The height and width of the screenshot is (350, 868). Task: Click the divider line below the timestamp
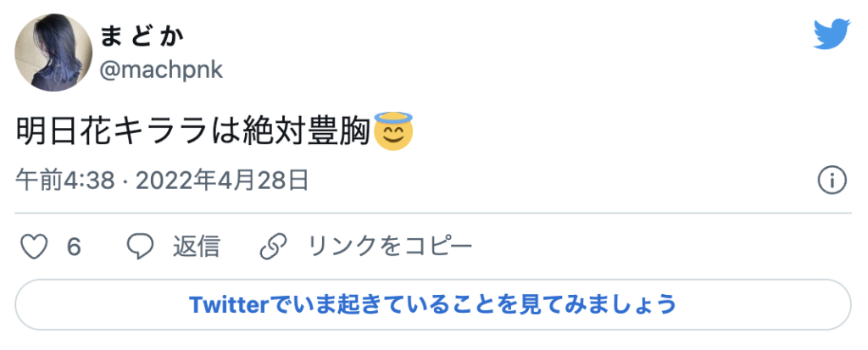433,213
